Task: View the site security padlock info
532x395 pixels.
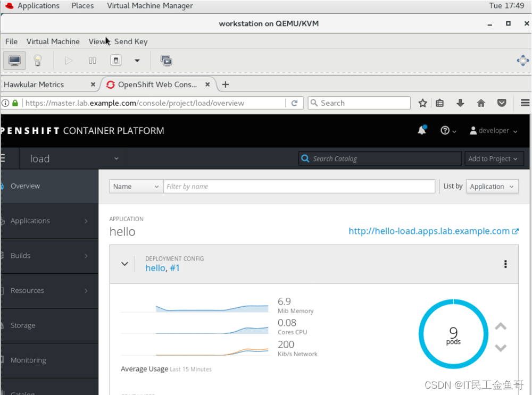Action: (15, 103)
